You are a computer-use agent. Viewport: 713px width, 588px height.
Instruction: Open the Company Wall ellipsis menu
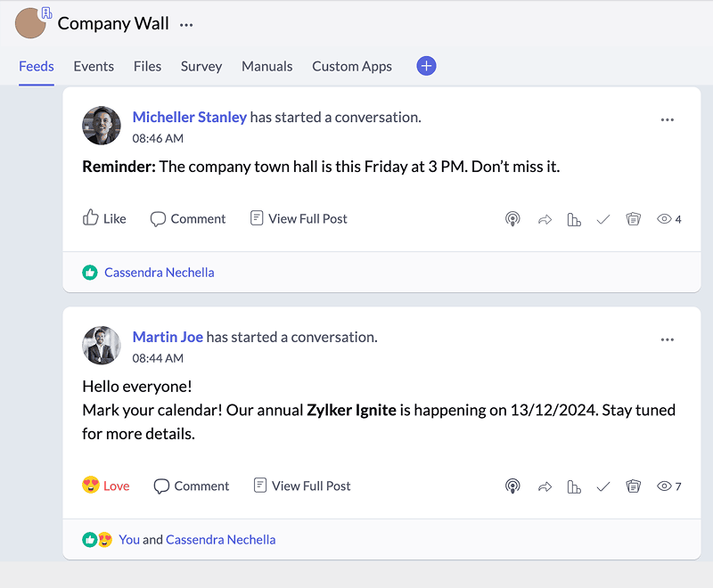point(186,25)
